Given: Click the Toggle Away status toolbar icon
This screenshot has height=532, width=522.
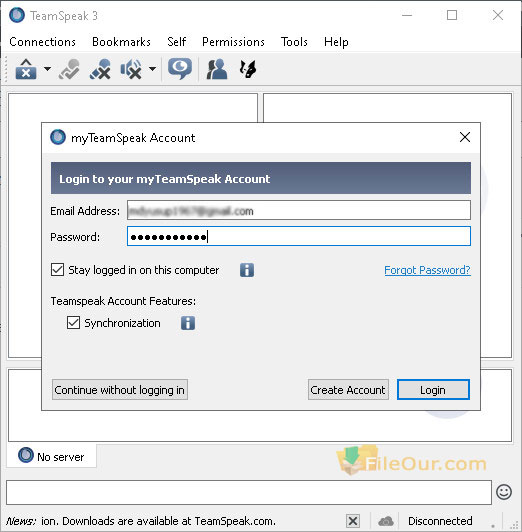Looking at the screenshot, I should (70, 69).
